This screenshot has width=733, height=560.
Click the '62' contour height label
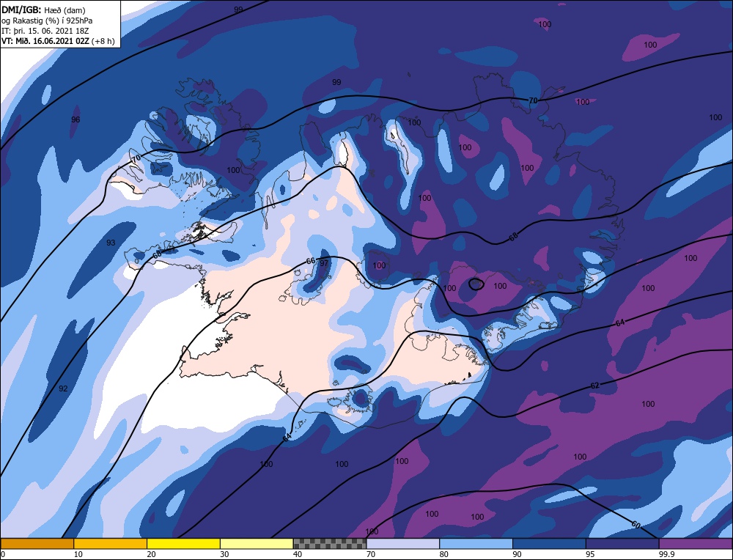tap(594, 386)
